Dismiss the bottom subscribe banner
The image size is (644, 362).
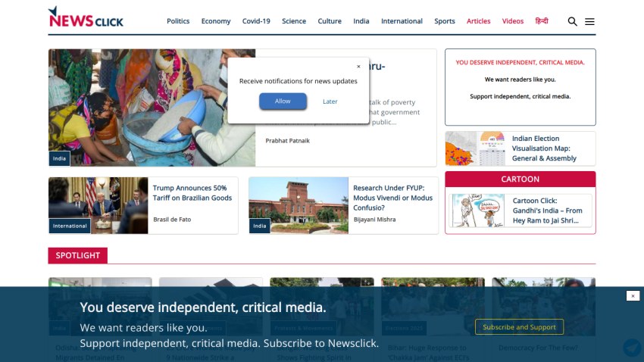[633, 296]
